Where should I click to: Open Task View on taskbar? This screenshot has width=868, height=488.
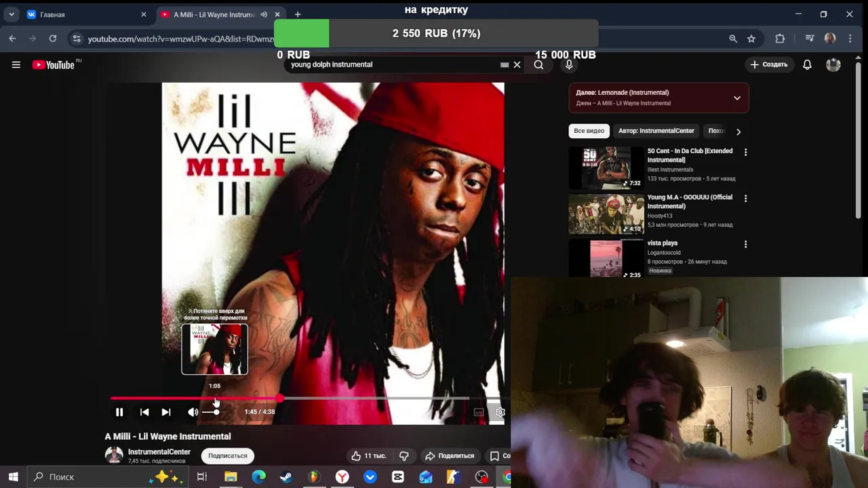pos(202,477)
